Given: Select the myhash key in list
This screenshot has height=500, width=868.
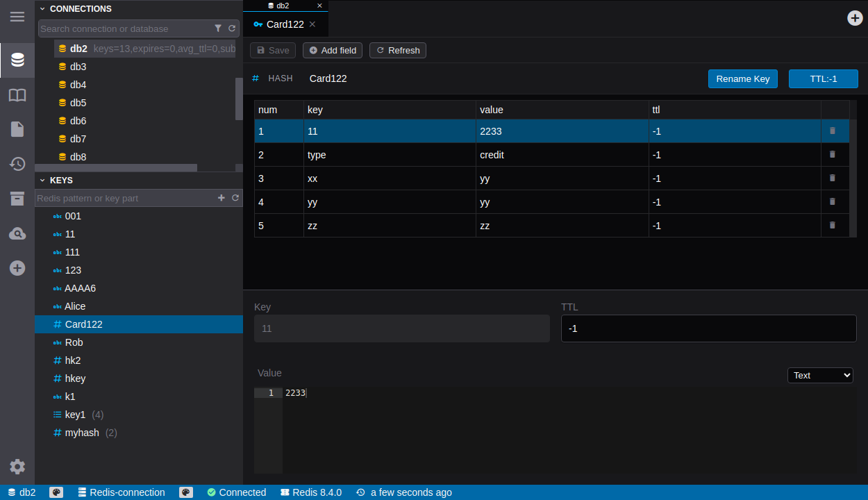Looking at the screenshot, I should pyautogui.click(x=82, y=433).
